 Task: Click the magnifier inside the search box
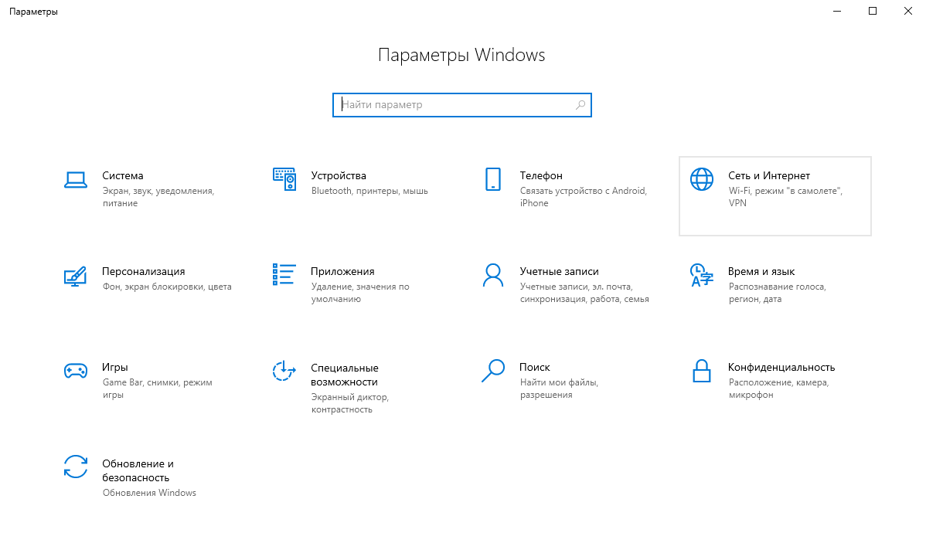coord(580,105)
